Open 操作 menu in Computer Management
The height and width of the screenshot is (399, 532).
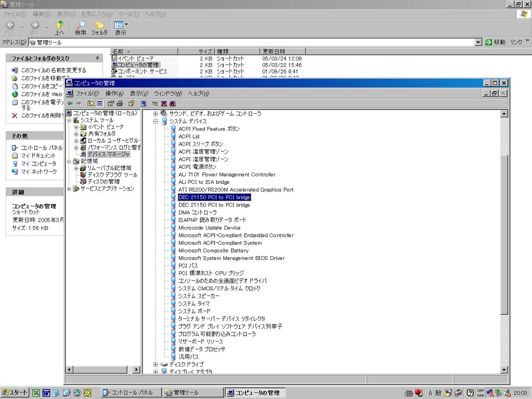(114, 94)
